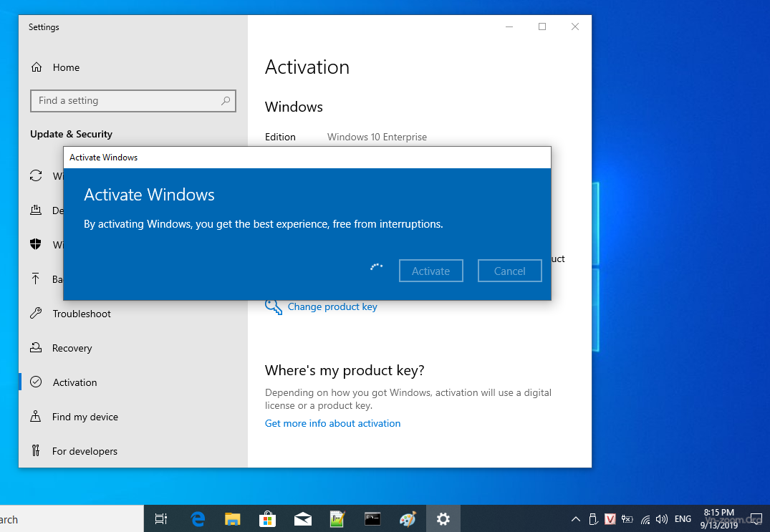Click the search magnifier in Find a setting
The height and width of the screenshot is (532, 770).
226,101
